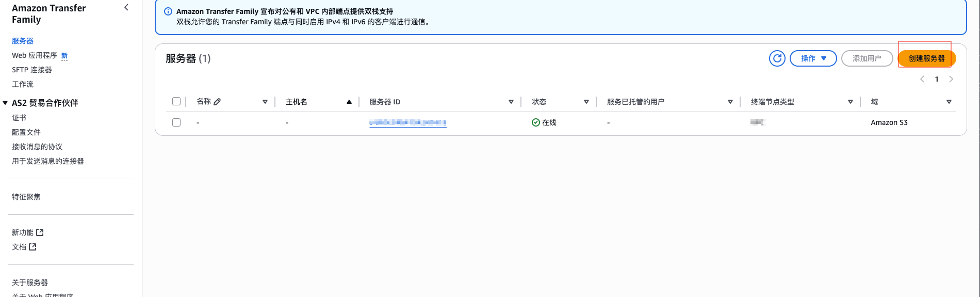Open Web 应用程序 in the sidebar
The height and width of the screenshot is (297, 980).
coord(35,55)
